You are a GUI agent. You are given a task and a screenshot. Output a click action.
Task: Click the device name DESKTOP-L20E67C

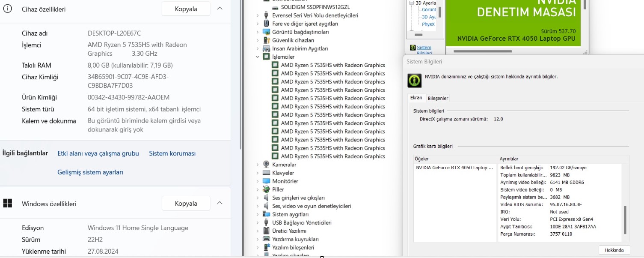[x=114, y=33]
